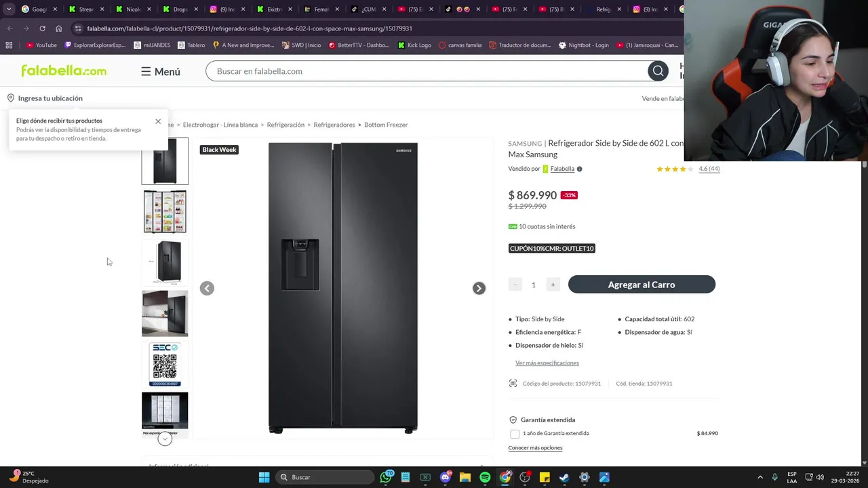Viewport: 868px width, 488px height.
Task: Close the delivery location tooltip
Action: (x=158, y=121)
